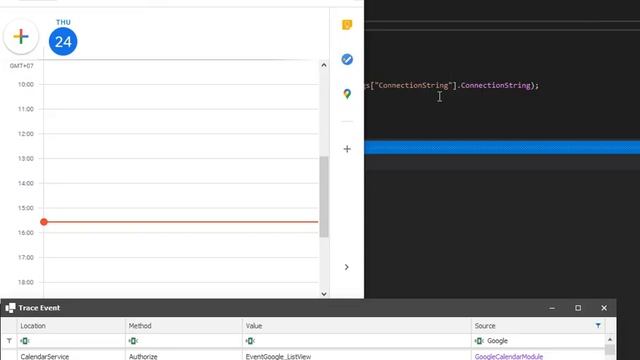This screenshot has width=640, height=360.
Task: Click the auto filter row funnel icon
Action: 9,340
